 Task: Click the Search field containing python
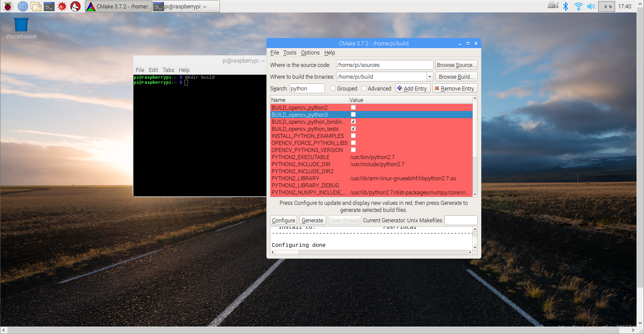tap(307, 88)
